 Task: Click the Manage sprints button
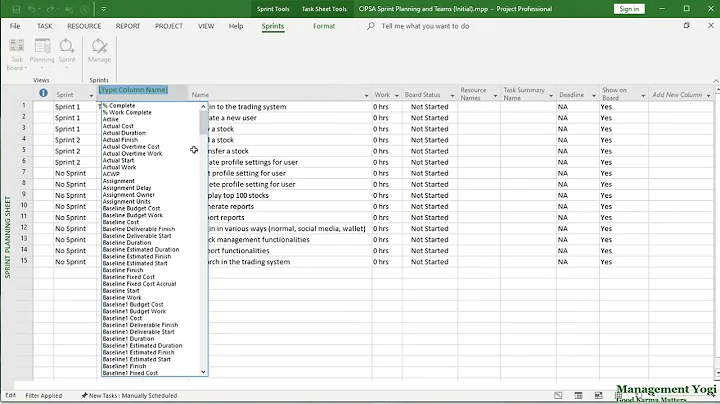(99, 51)
